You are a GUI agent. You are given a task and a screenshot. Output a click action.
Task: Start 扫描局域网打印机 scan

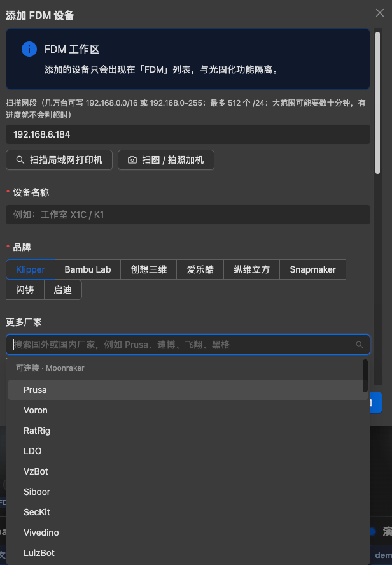pyautogui.click(x=59, y=160)
